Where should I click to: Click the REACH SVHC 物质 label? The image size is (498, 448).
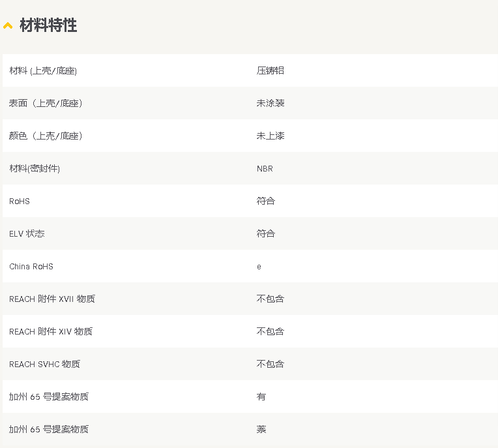[x=44, y=364]
